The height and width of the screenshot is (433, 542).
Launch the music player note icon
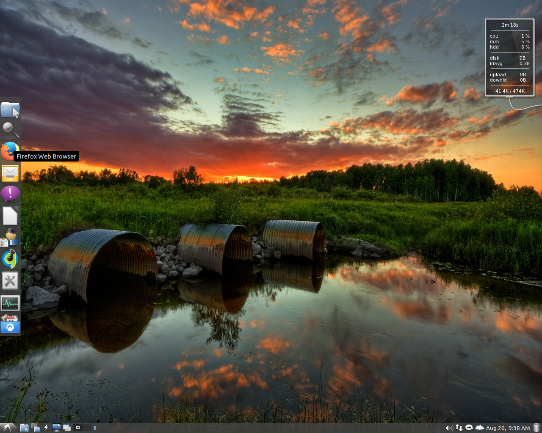(x=10, y=259)
